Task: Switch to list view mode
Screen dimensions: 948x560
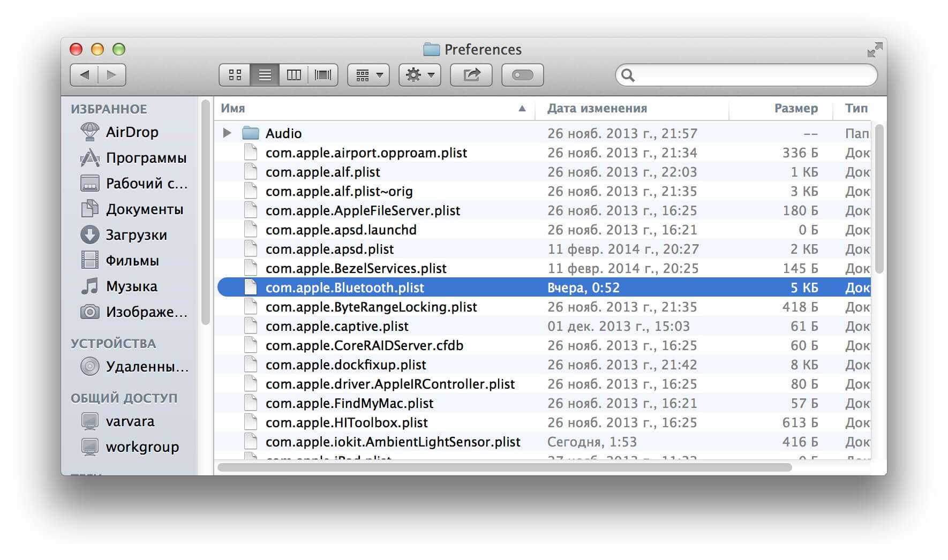Action: tap(265, 75)
